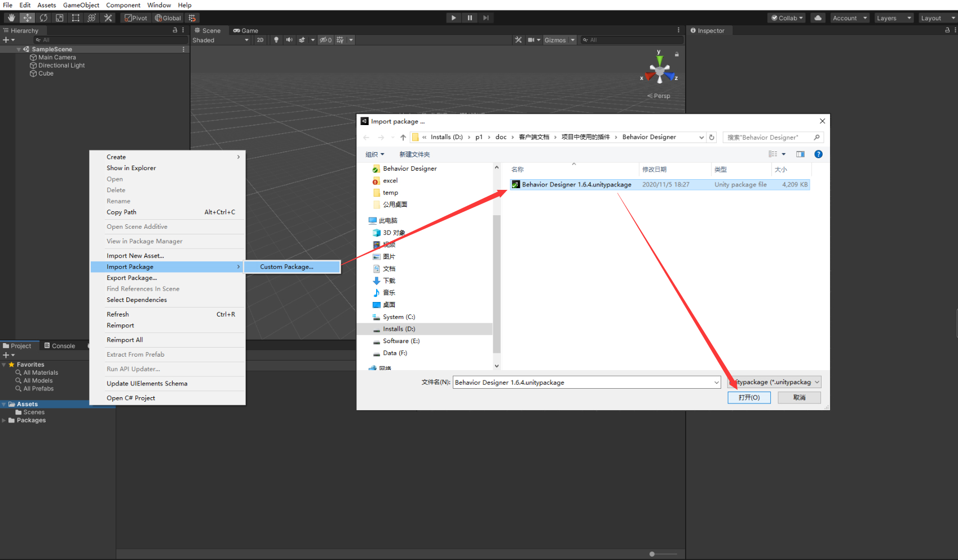The width and height of the screenshot is (958, 560).
Task: Select the Hand tool in the toolbar
Action: [11, 17]
